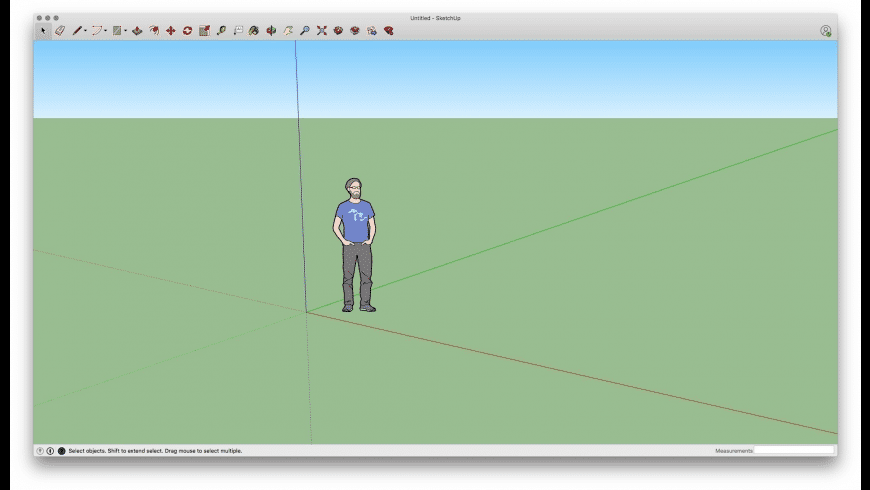Viewport: 870px width, 490px height.
Task: Click the Measurements input box
Action: [794, 451]
